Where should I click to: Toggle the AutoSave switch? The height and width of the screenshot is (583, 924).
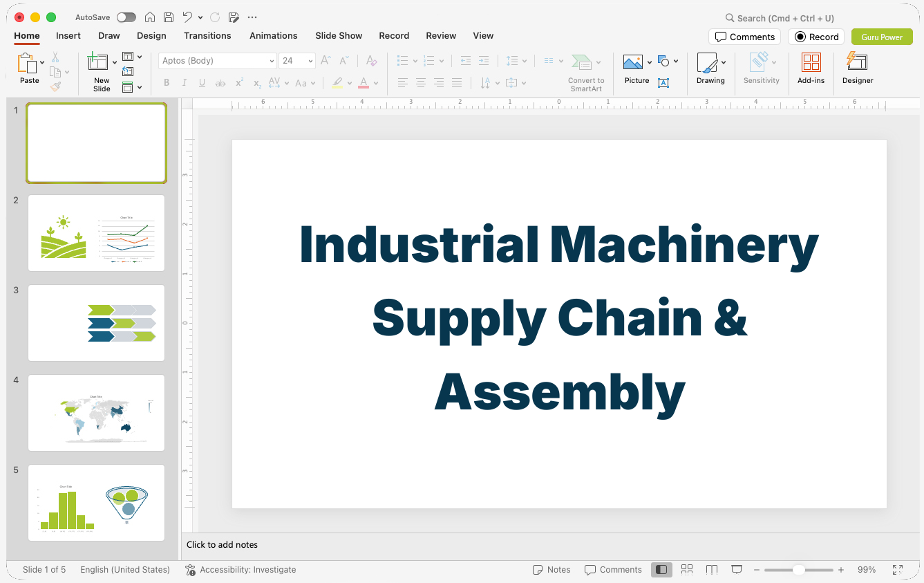coord(126,17)
